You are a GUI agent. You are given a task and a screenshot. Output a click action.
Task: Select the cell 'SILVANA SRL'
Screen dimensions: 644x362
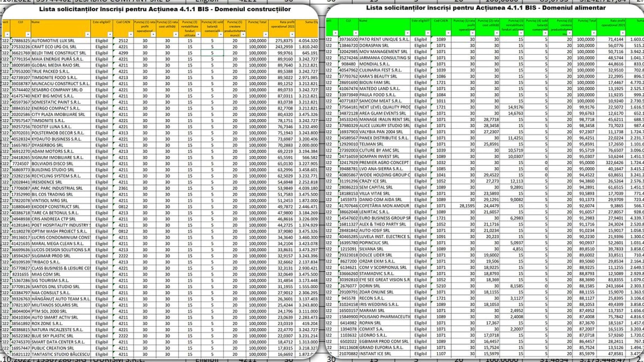coord(384,249)
